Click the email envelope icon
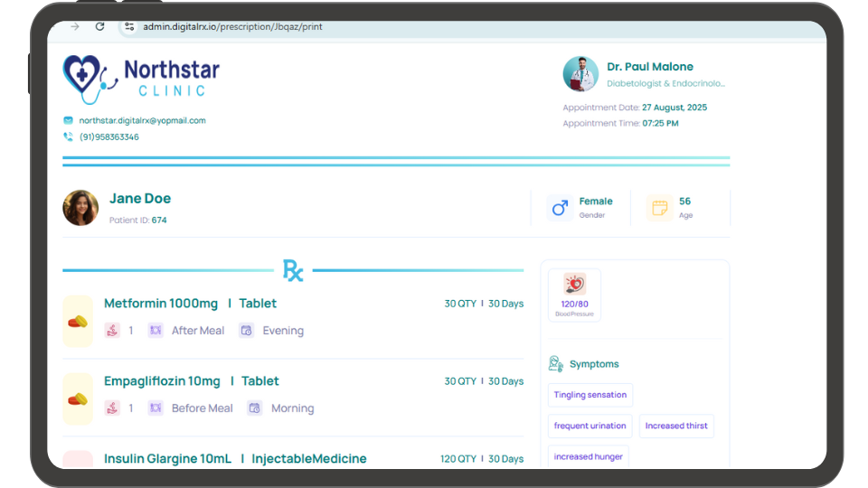 (x=68, y=120)
